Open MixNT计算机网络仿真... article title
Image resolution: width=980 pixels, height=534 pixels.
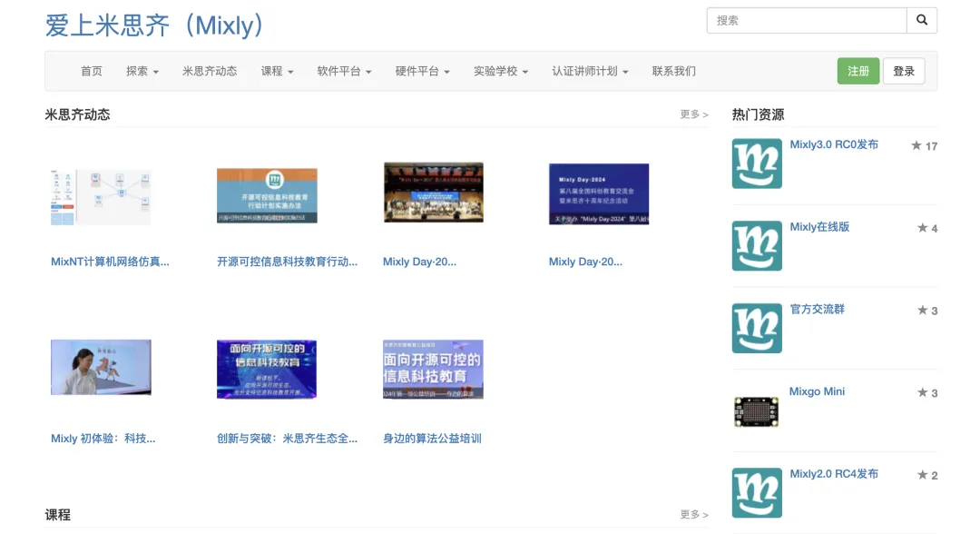click(x=110, y=262)
